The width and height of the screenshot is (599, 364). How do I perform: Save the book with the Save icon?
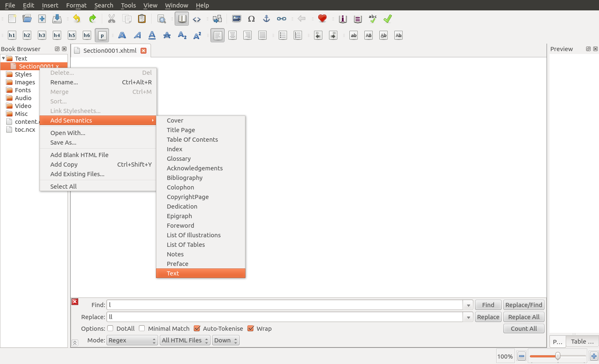point(57,19)
